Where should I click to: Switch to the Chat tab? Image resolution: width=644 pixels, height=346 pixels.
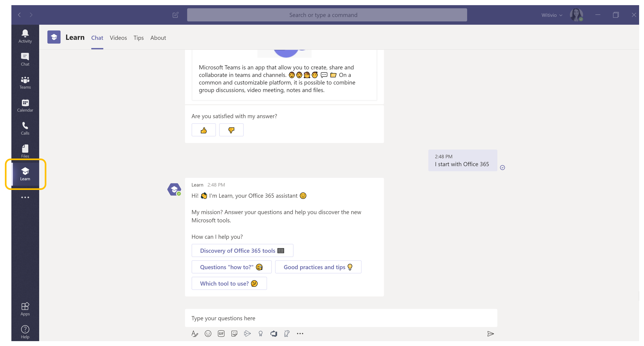click(97, 38)
